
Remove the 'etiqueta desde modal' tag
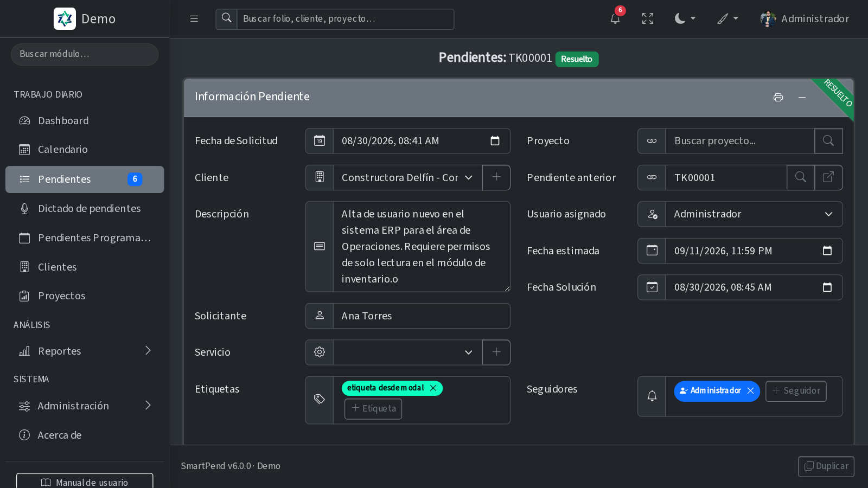pos(433,388)
